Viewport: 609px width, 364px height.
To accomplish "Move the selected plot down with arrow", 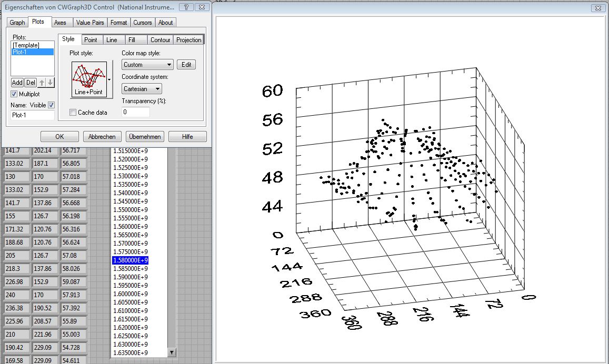I will [51, 83].
